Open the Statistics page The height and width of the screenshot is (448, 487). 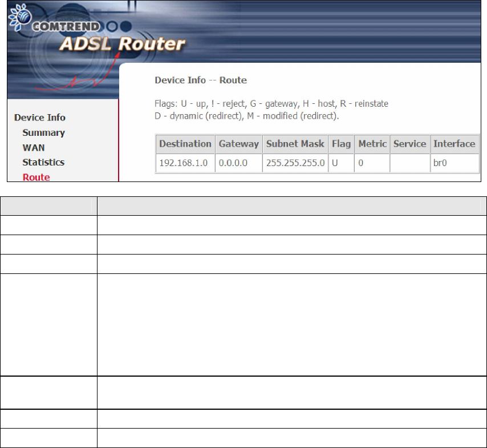tap(43, 162)
